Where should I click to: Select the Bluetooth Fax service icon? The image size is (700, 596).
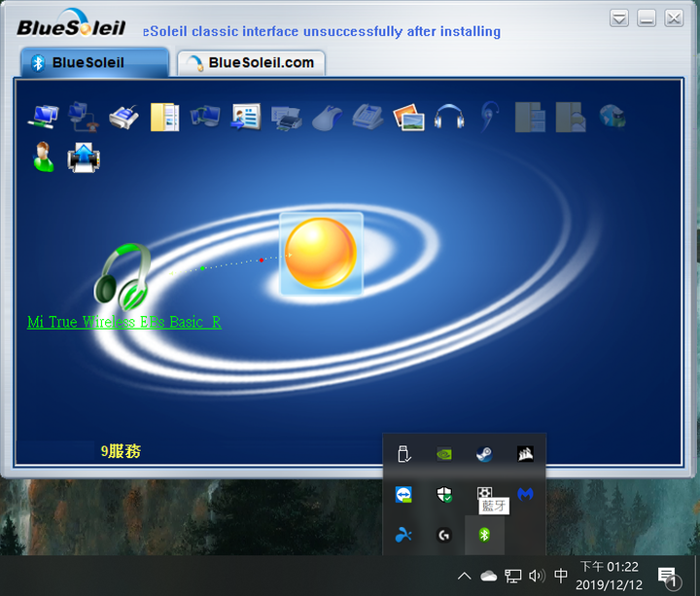click(x=367, y=118)
